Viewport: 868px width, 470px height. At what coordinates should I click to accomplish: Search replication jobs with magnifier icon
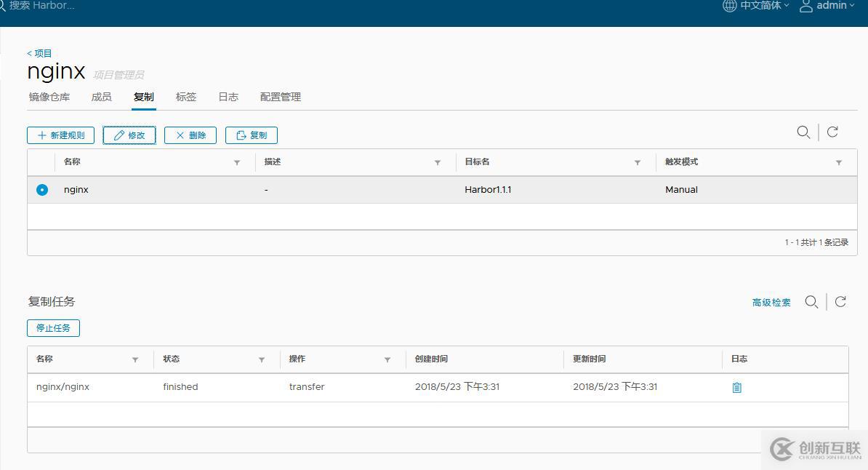(811, 302)
